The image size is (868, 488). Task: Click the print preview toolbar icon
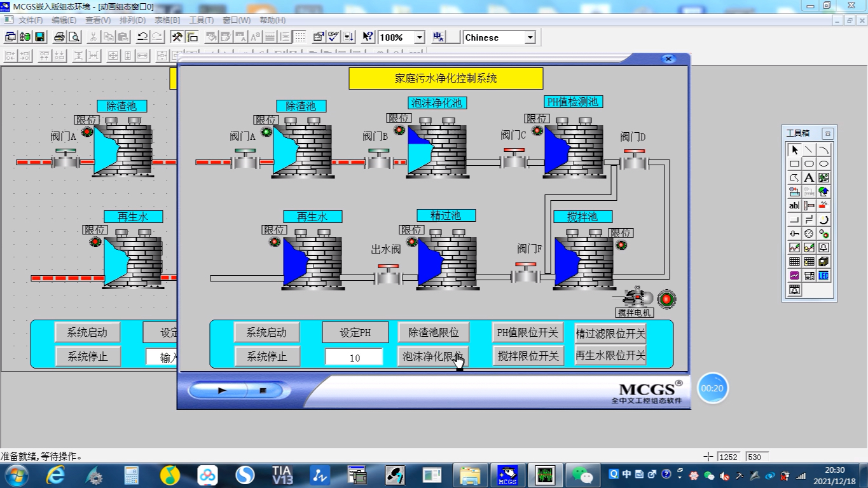(73, 37)
